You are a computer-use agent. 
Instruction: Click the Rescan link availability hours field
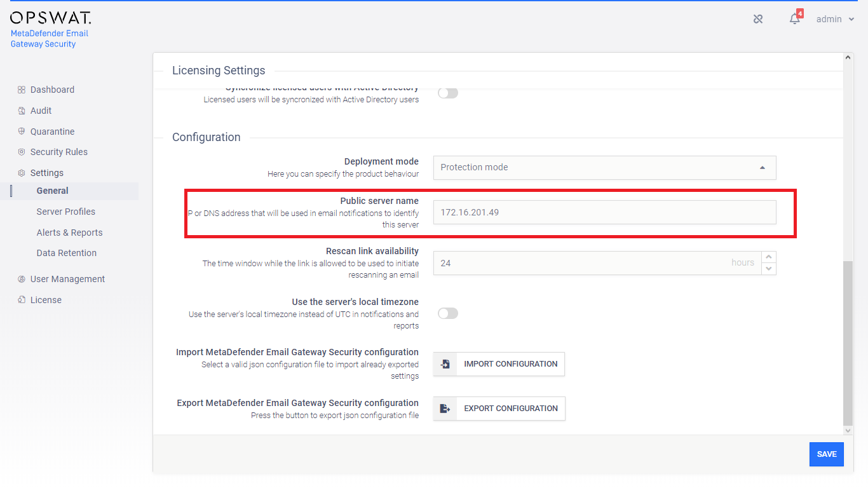(597, 263)
